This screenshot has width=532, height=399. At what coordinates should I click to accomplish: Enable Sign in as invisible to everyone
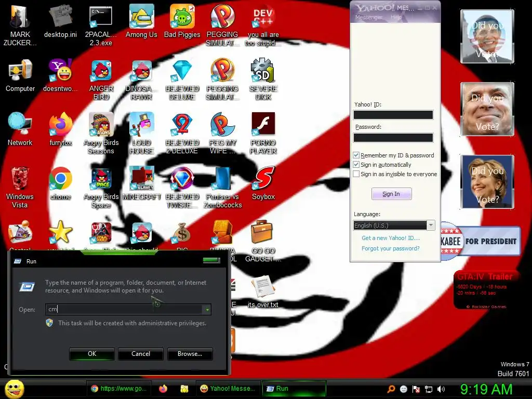pos(356,174)
